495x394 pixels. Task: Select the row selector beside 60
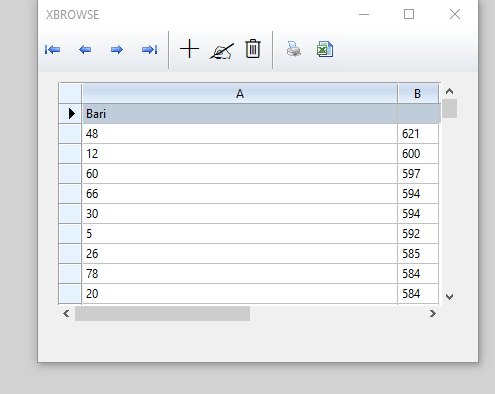pos(70,174)
